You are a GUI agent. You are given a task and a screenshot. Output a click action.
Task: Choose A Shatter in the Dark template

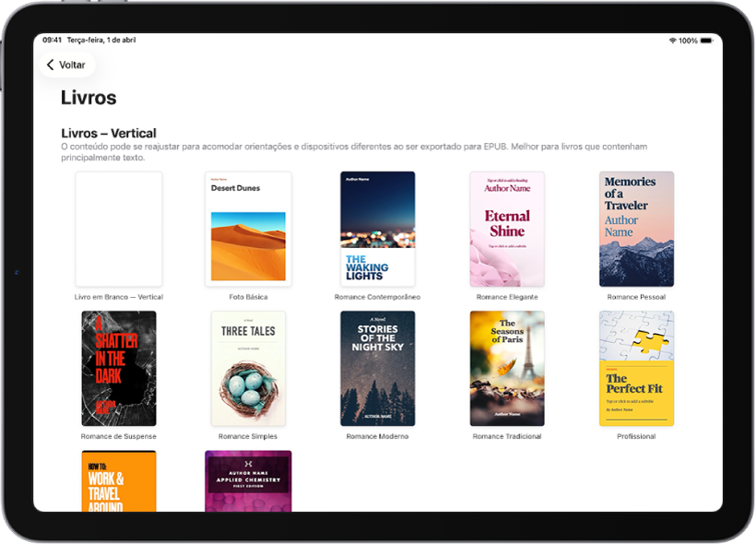pos(119,369)
